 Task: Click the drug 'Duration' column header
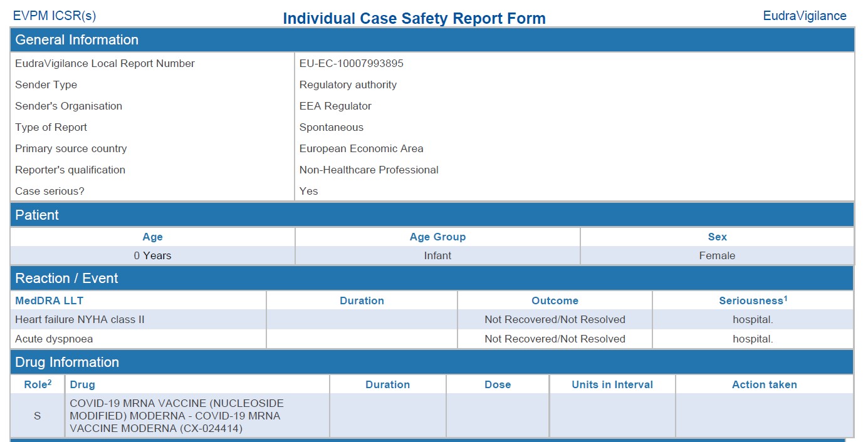pos(388,385)
